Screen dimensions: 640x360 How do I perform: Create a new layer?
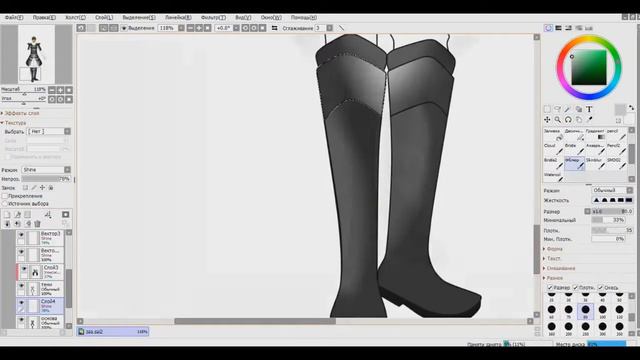7,214
